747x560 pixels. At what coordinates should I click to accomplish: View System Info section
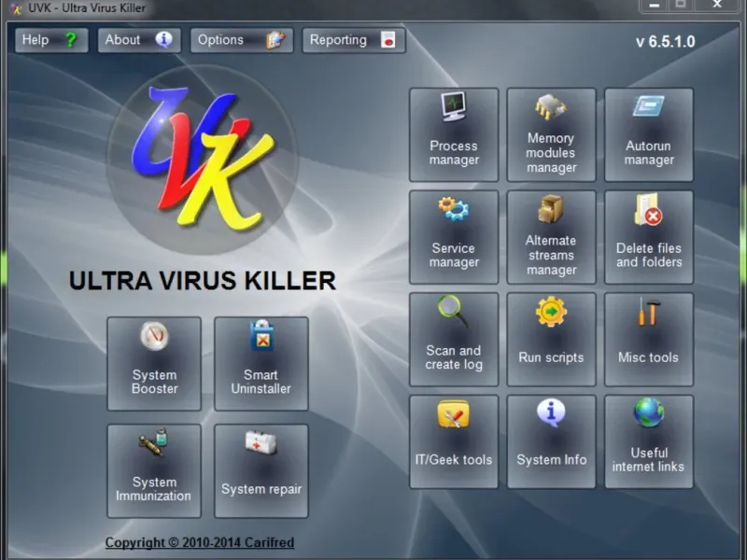click(x=551, y=441)
